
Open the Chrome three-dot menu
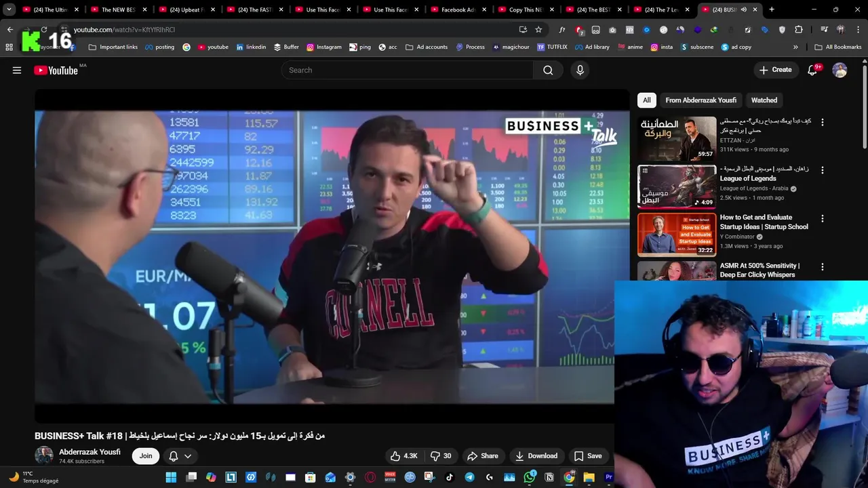[858, 30]
